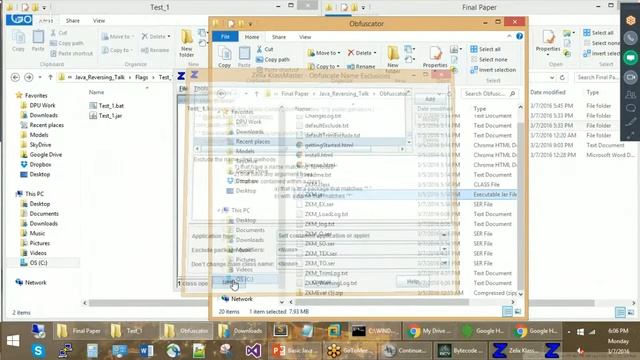Go up one folder in Test_1 window
The image size is (640, 360).
click(x=50, y=77)
